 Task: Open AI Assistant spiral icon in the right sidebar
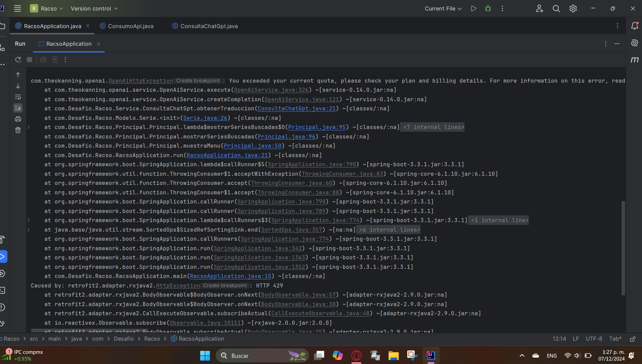[x=635, y=43]
